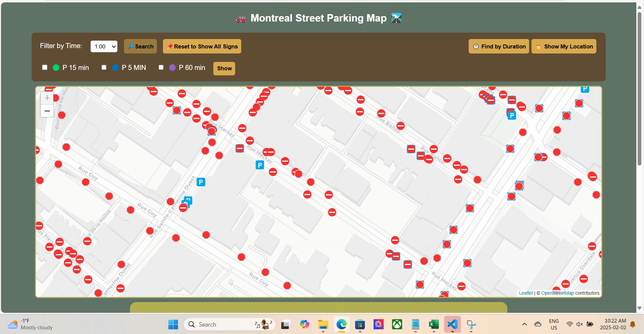Open the time filter dropdown showing 1:00
644x334 pixels.
click(103, 46)
